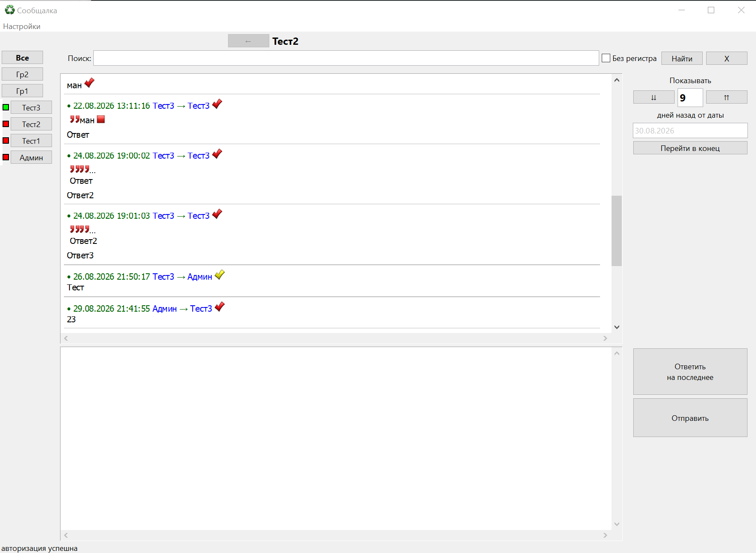Click the Перейти в конец button

coord(690,148)
